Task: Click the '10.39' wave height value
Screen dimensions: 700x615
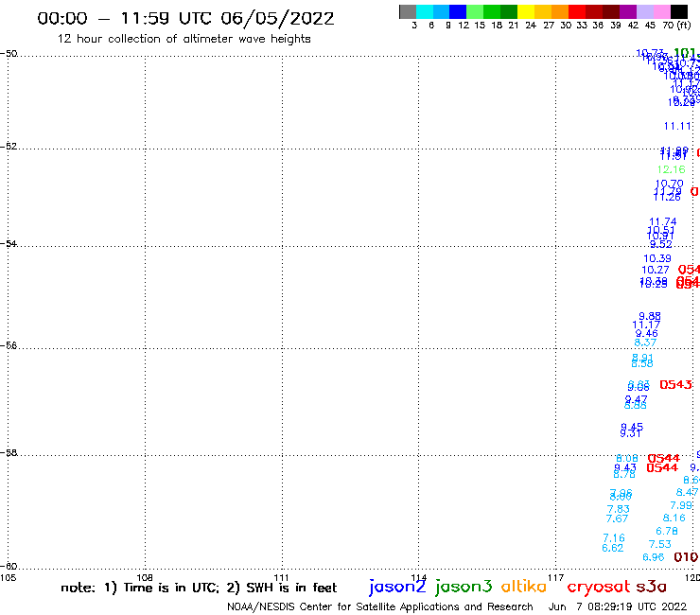Action: (656, 258)
